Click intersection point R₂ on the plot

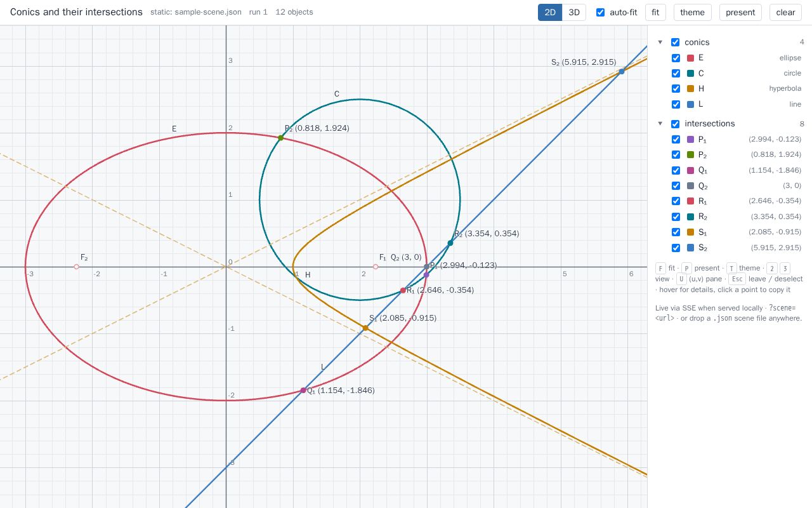point(450,243)
